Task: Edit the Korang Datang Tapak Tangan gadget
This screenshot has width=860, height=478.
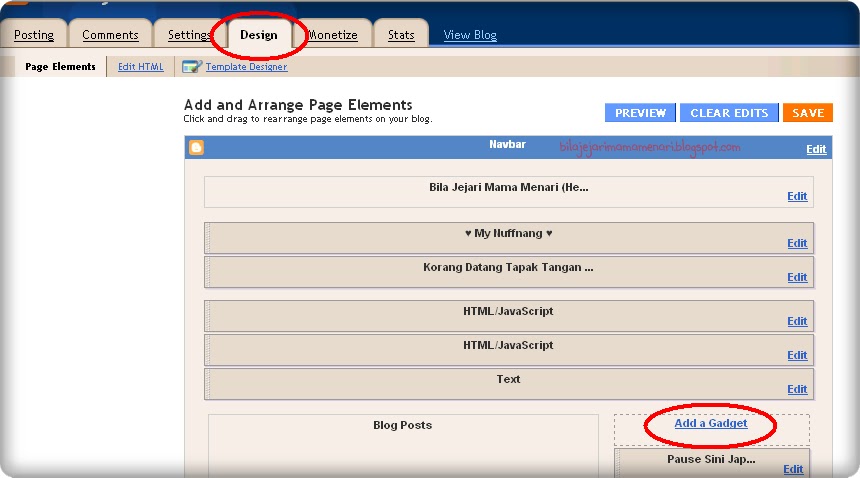Action: [797, 277]
